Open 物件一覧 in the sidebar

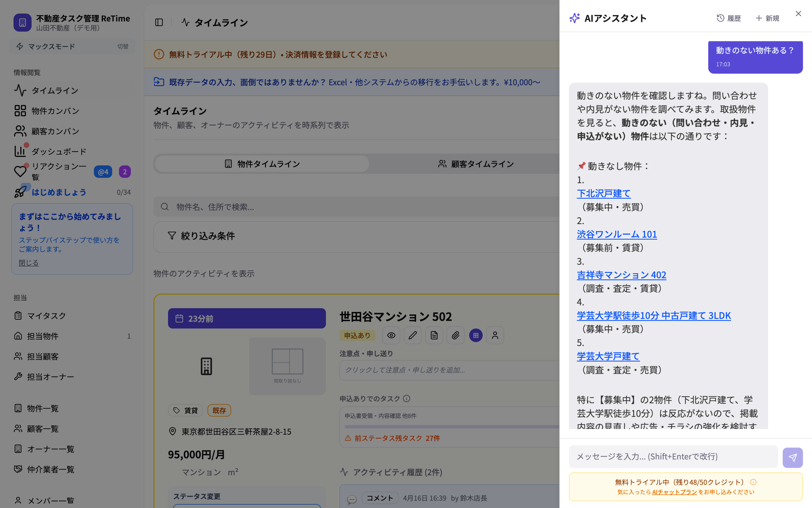72,408
